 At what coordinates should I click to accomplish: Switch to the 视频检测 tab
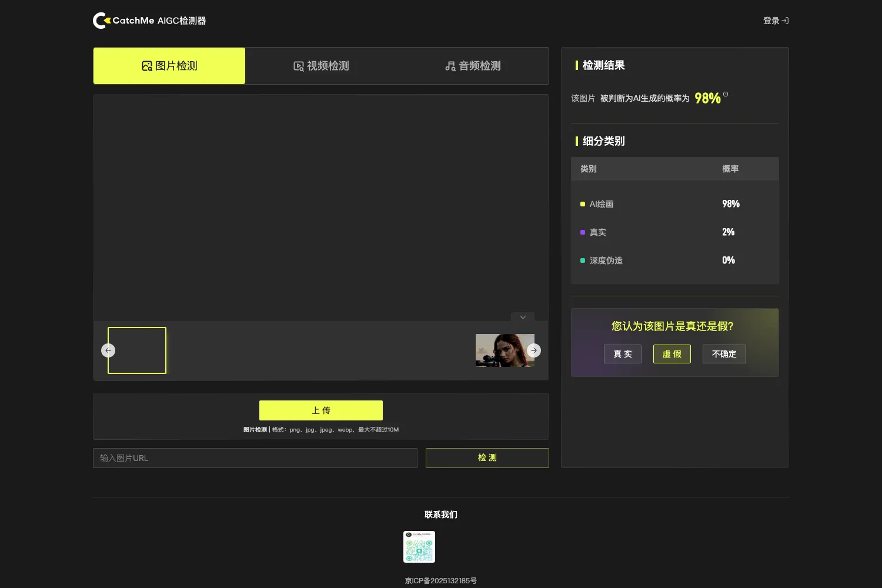pyautogui.click(x=321, y=66)
